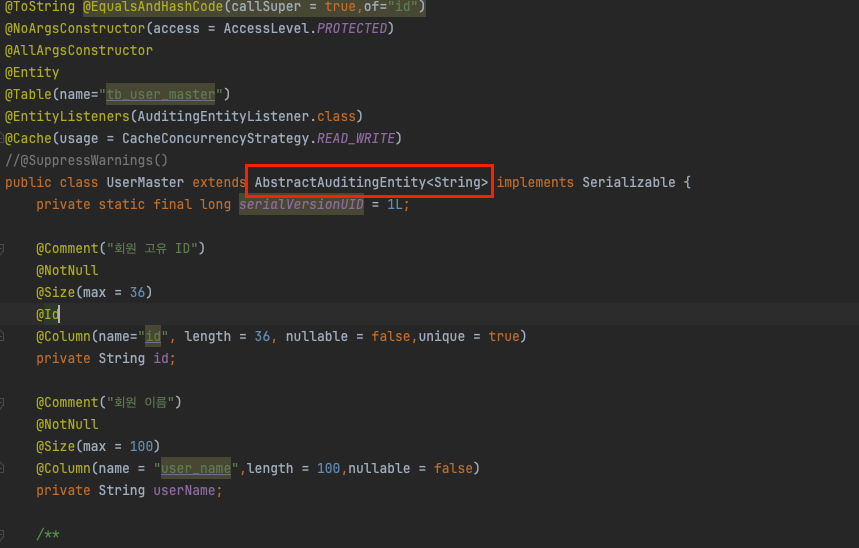The width and height of the screenshot is (859, 548).
Task: Click the userName field name
Action: coord(184,490)
